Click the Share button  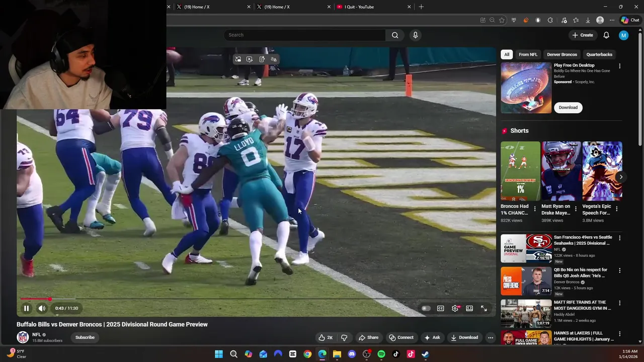(x=368, y=337)
